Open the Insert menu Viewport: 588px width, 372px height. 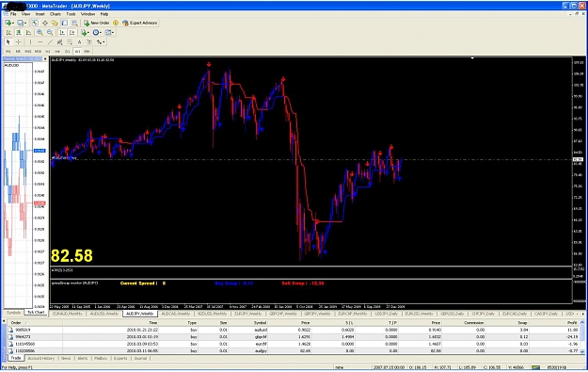40,14
